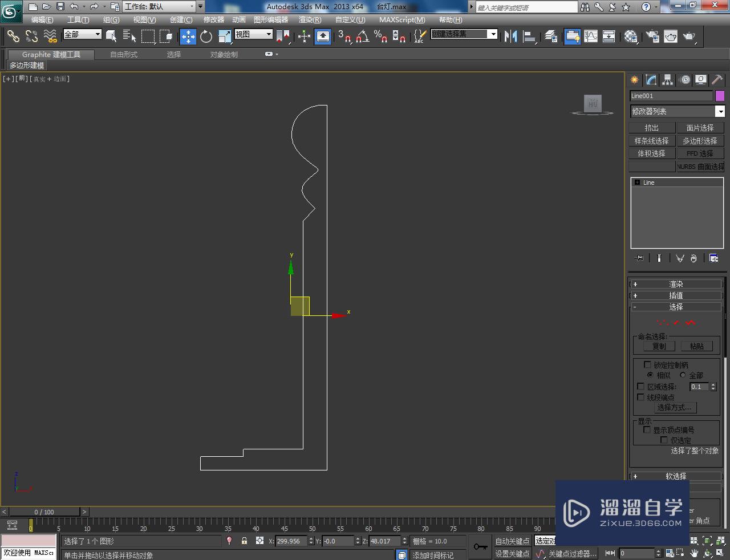Viewport: 730px width, 560px height.
Task: Enable the 锁定控制柄 checkbox
Action: click(647, 364)
